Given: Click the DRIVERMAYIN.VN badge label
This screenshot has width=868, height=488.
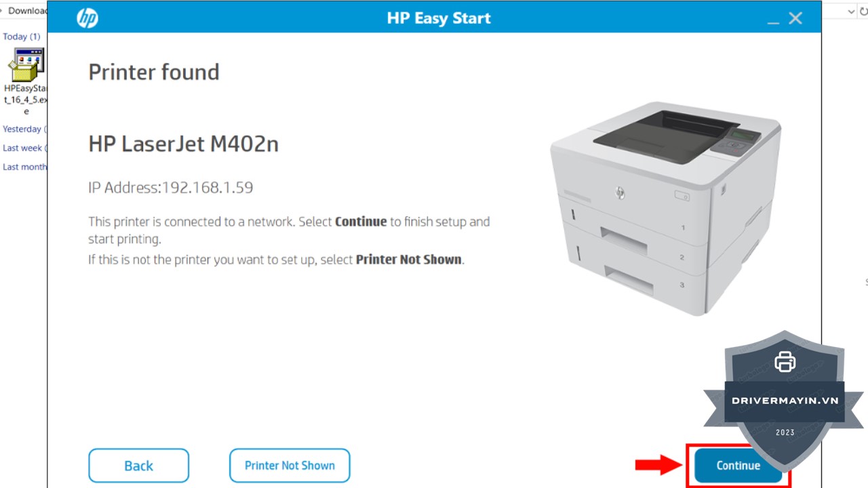Looking at the screenshot, I should click(x=785, y=400).
